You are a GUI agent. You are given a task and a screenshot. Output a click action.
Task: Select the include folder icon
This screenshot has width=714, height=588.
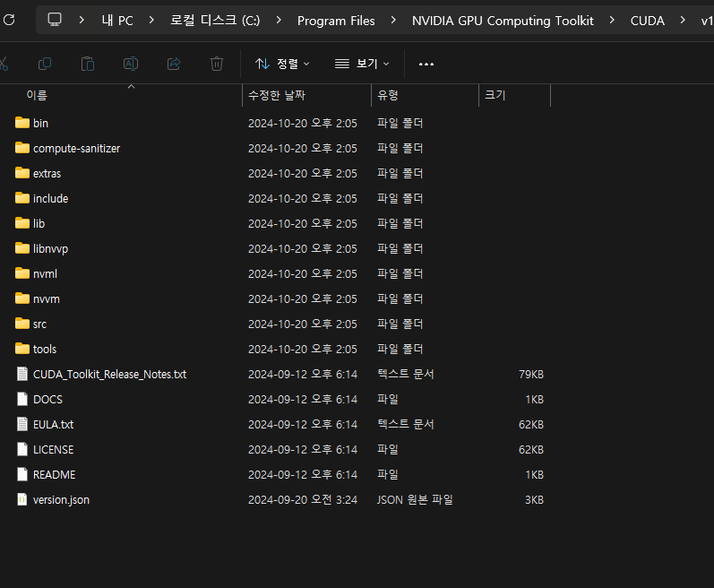[x=22, y=198]
